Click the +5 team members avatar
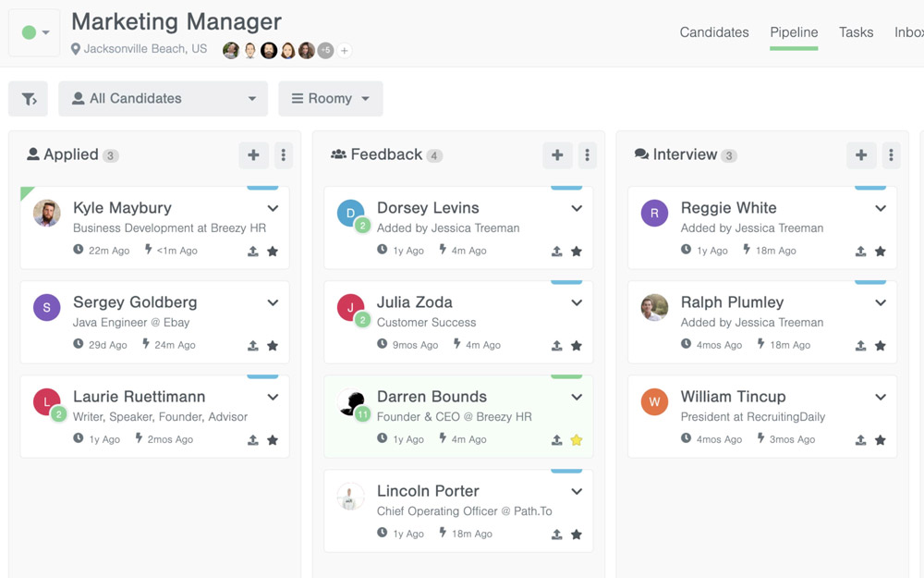 coord(325,51)
